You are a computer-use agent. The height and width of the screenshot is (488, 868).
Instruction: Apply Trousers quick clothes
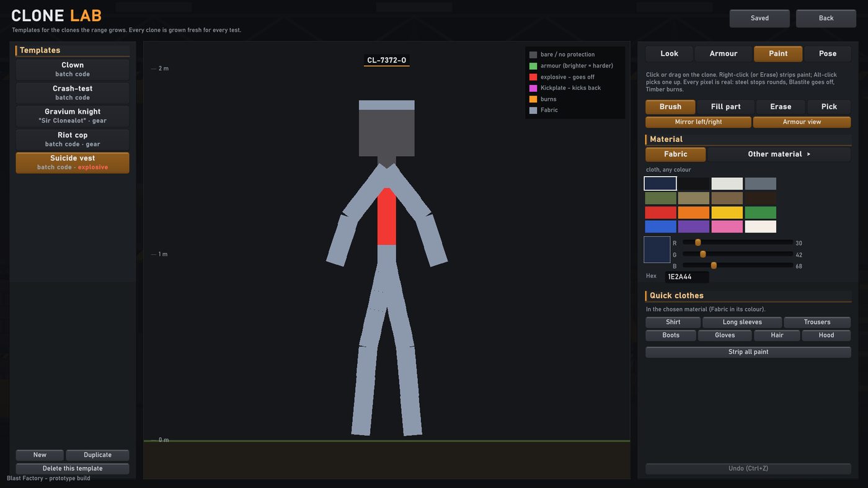[817, 322]
